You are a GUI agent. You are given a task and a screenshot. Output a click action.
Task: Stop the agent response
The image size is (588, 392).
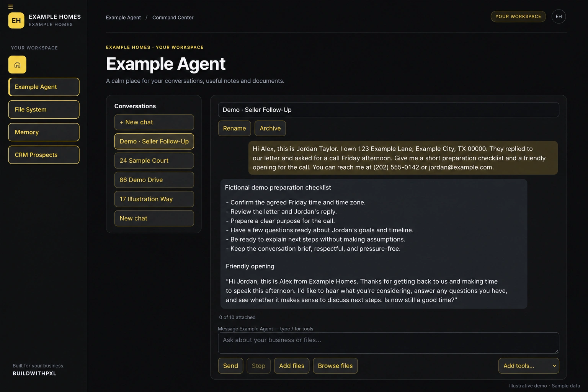tap(258, 366)
